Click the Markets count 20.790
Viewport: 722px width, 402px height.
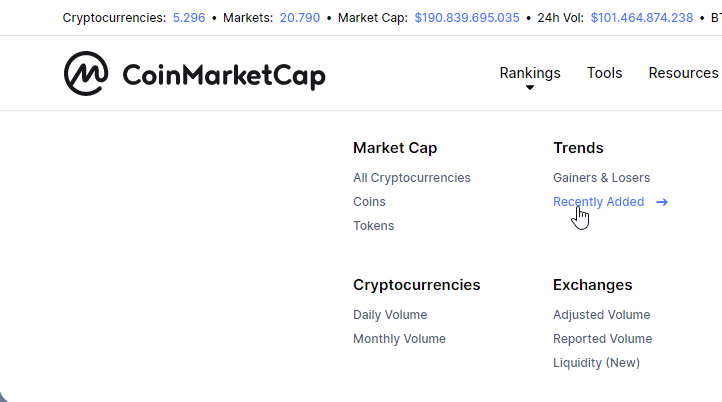[x=300, y=17]
